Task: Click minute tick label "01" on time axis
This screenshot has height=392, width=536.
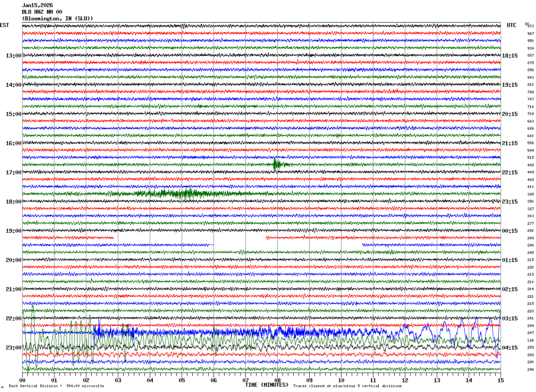Action: point(54,380)
